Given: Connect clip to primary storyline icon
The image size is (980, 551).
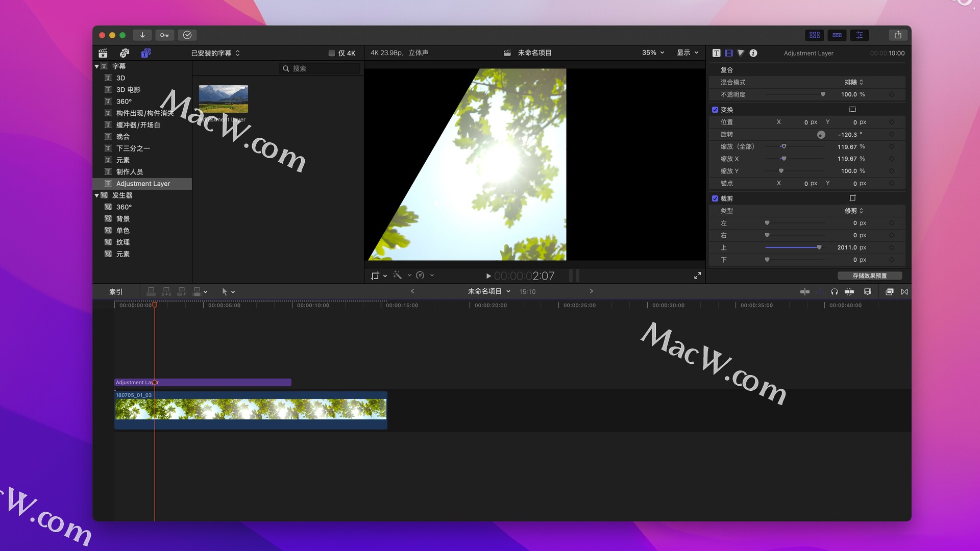Looking at the screenshot, I should [x=151, y=291].
